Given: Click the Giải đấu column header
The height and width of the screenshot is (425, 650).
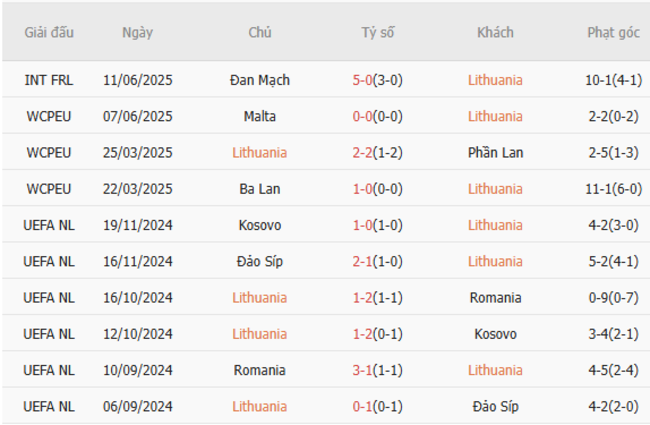Looking at the screenshot, I should [x=49, y=32].
